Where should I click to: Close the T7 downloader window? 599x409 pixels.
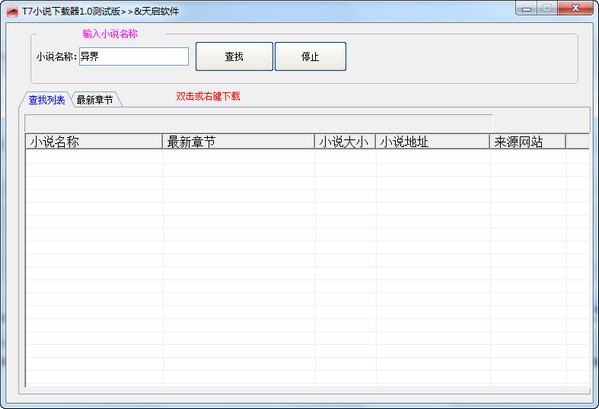pyautogui.click(x=575, y=8)
